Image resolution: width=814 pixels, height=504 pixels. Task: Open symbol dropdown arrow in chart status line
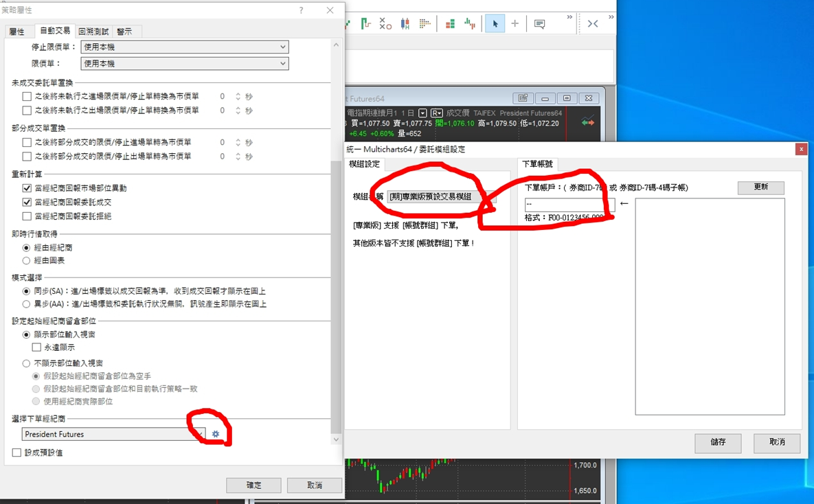(422, 113)
